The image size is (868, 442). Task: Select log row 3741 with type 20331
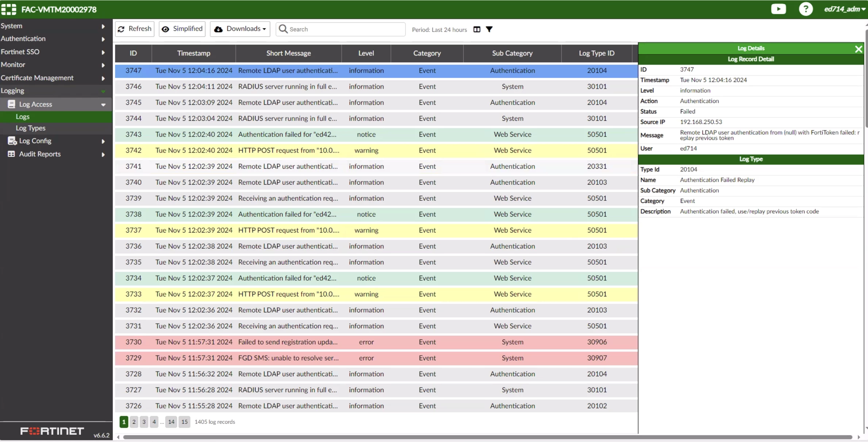pos(376,166)
